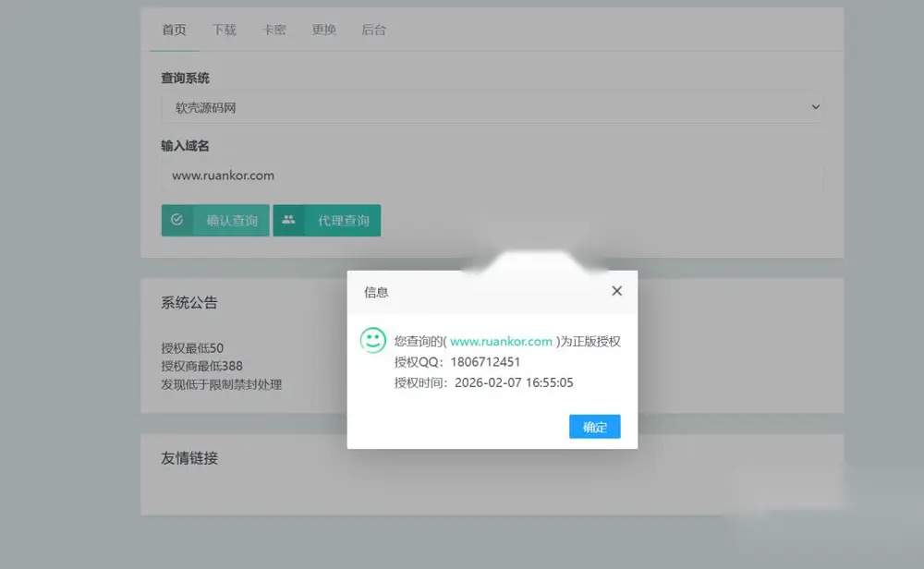Switch to the 首页 tab
Screen dimensions: 924x569
[x=174, y=30]
